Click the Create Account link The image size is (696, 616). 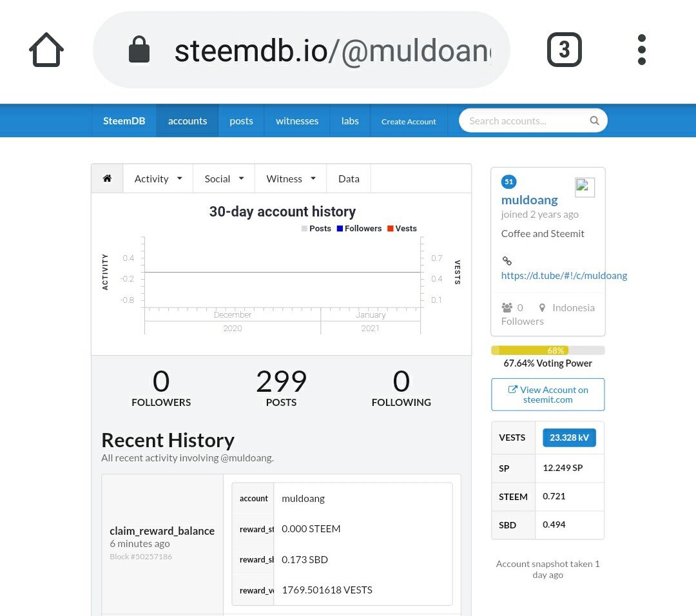pos(409,121)
